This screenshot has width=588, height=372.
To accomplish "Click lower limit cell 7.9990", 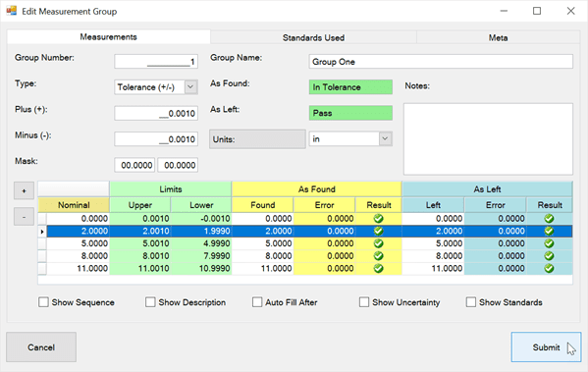I will (x=201, y=256).
